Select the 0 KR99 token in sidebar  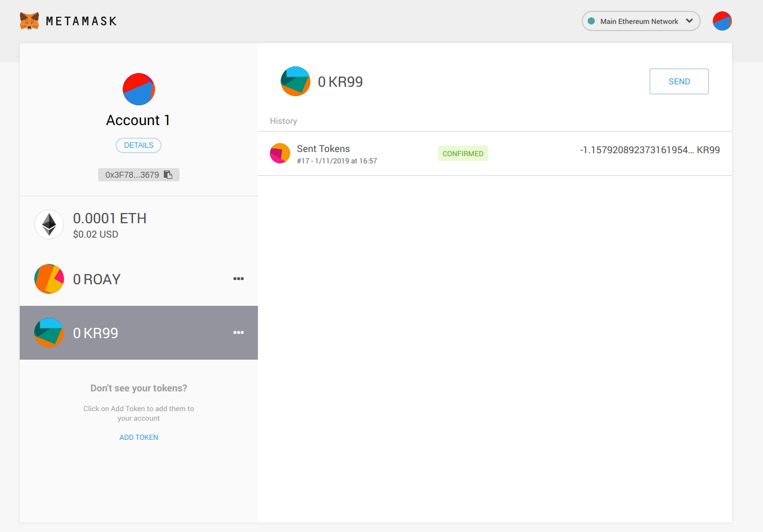coord(139,333)
